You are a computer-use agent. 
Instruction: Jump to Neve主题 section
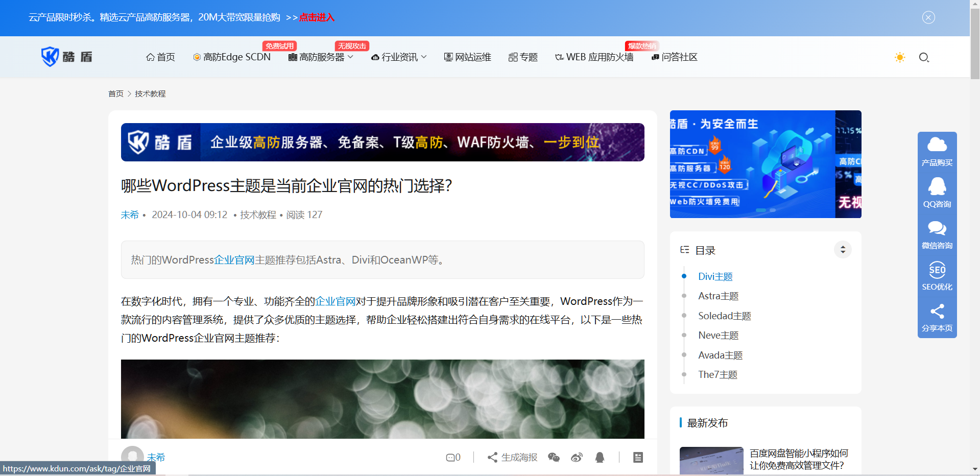(x=719, y=336)
